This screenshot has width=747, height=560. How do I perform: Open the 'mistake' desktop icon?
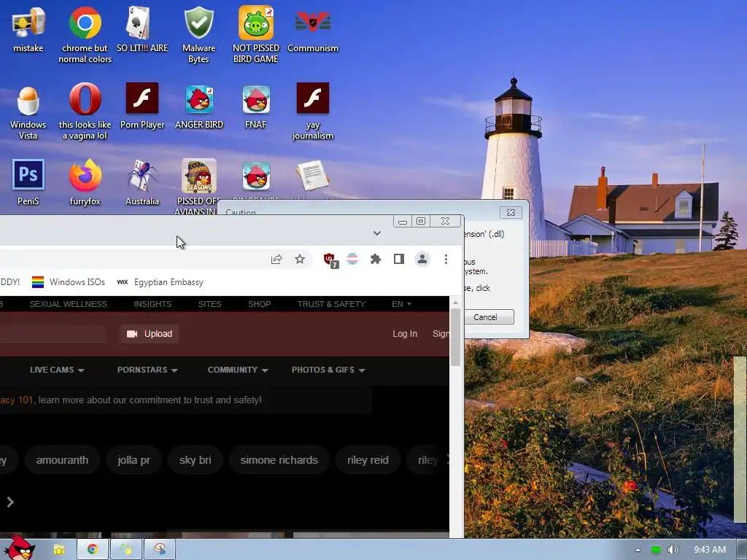click(x=28, y=29)
